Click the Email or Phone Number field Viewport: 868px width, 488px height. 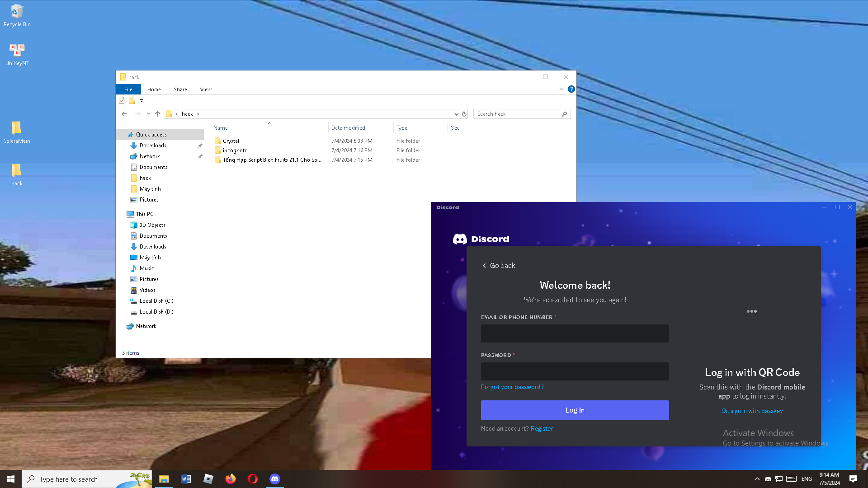(x=575, y=333)
